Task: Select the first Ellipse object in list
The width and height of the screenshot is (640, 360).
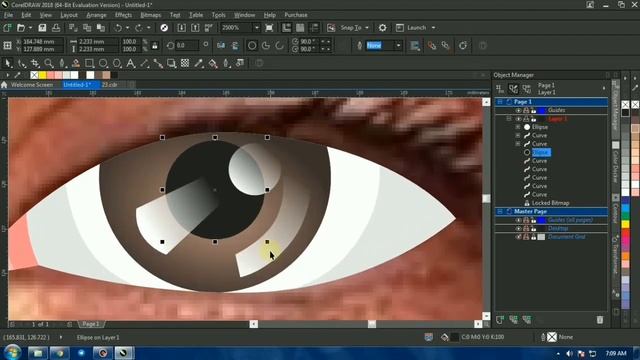Action: coord(540,127)
